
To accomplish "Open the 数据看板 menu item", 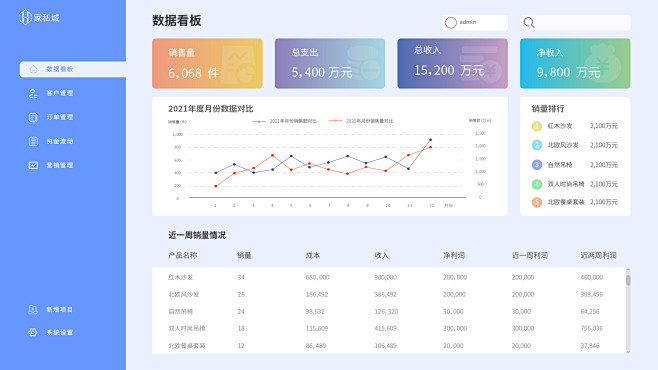I will (x=73, y=69).
